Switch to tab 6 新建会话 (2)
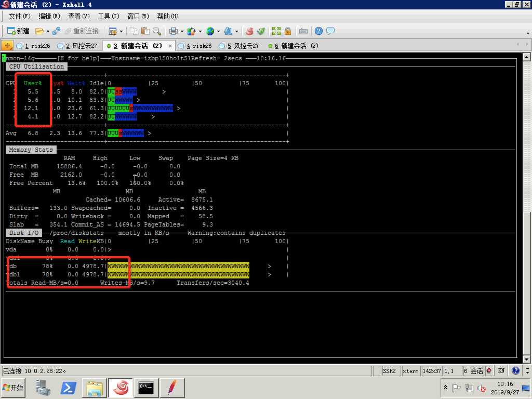 point(293,46)
